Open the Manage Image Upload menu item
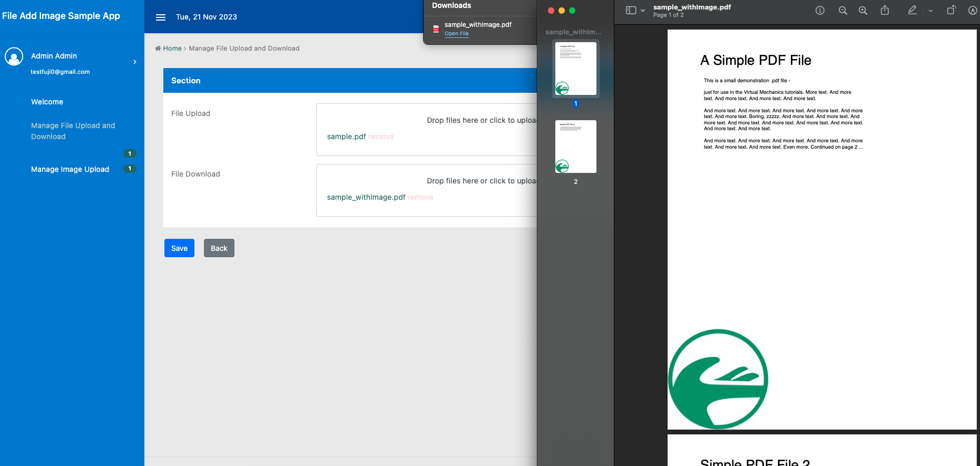Viewport: 980px width, 466px height. (x=70, y=169)
